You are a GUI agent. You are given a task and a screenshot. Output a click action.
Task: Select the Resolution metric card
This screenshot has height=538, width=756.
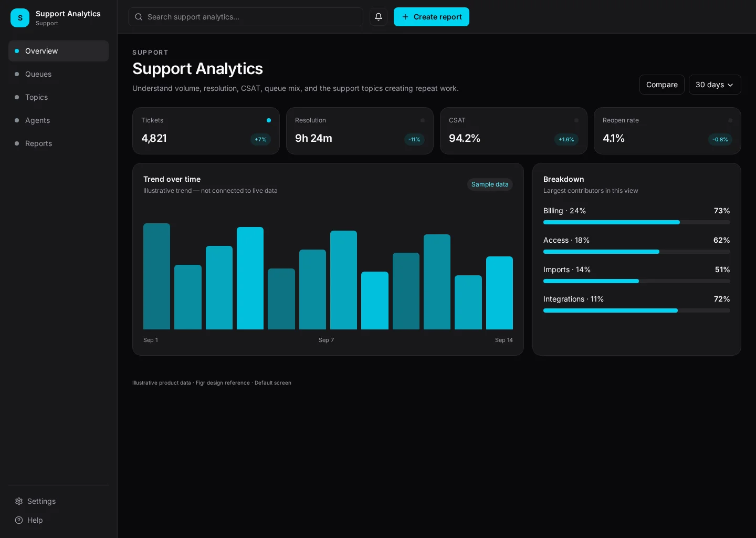point(360,131)
